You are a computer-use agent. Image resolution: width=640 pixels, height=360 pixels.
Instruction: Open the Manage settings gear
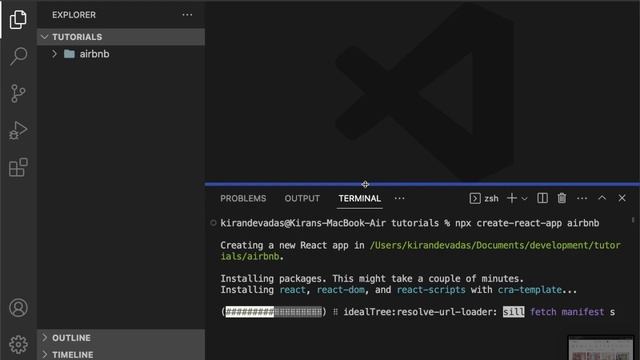click(x=18, y=344)
